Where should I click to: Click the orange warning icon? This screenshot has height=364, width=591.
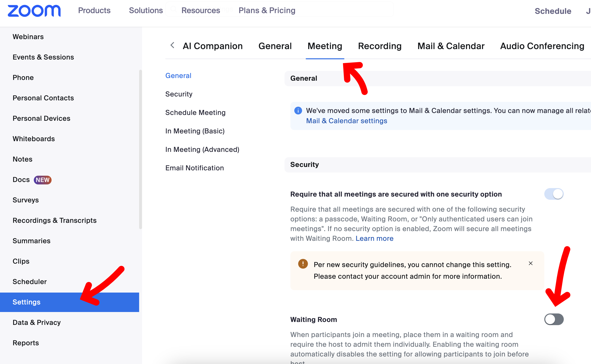[303, 264]
